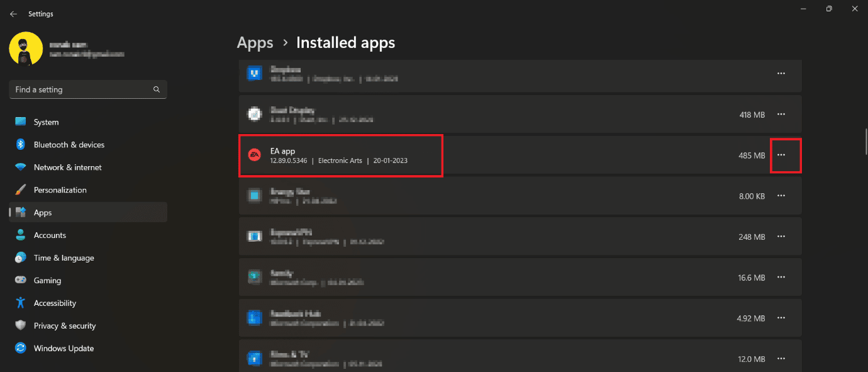Viewport: 868px width, 372px height.
Task: Click the app icon in the 248 MB row
Action: coord(254,237)
